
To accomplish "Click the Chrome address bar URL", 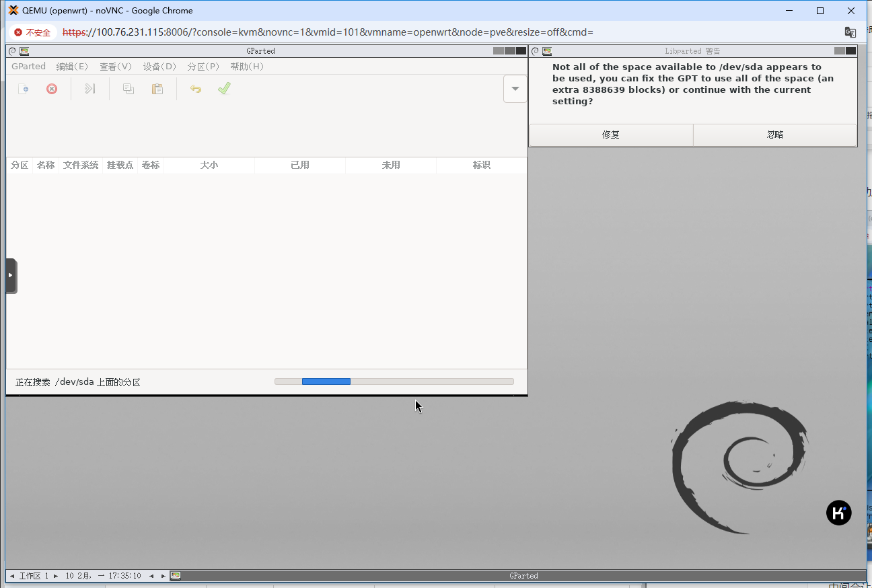I will [x=328, y=32].
